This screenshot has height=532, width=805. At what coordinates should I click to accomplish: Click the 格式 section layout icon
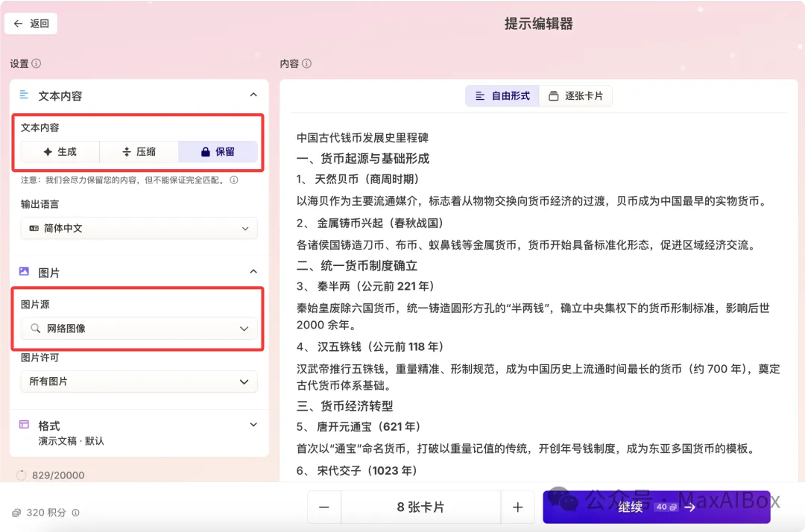24,424
